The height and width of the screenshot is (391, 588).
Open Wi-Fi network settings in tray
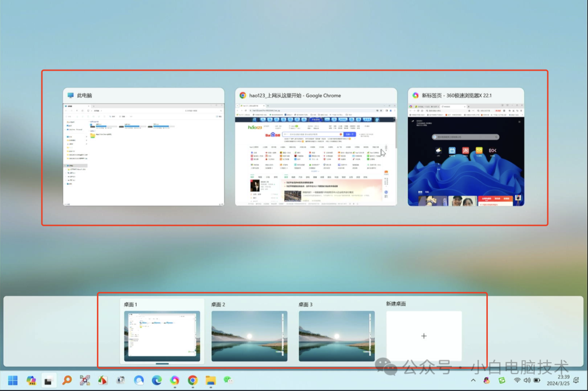tap(517, 381)
